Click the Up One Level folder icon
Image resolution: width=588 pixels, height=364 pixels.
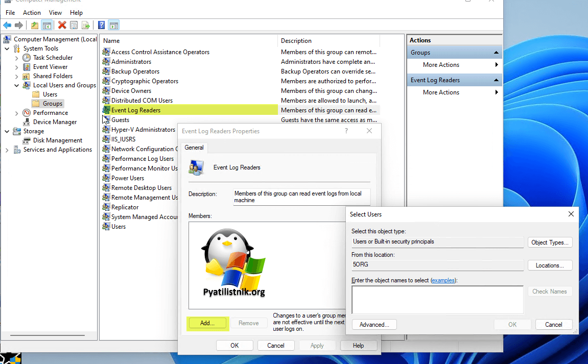click(x=35, y=25)
